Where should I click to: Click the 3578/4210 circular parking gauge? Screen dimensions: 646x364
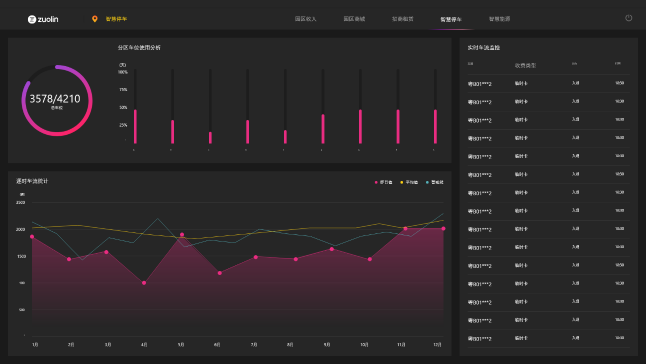pyautogui.click(x=57, y=100)
